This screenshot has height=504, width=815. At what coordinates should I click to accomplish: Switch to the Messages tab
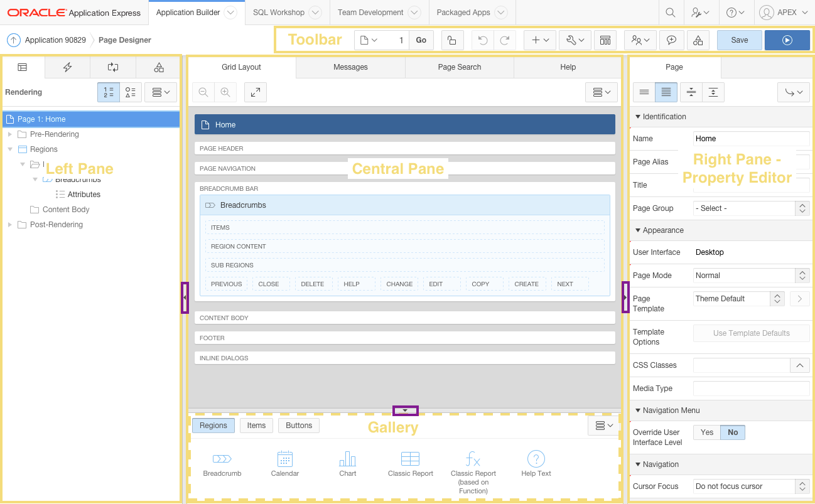pyautogui.click(x=350, y=67)
